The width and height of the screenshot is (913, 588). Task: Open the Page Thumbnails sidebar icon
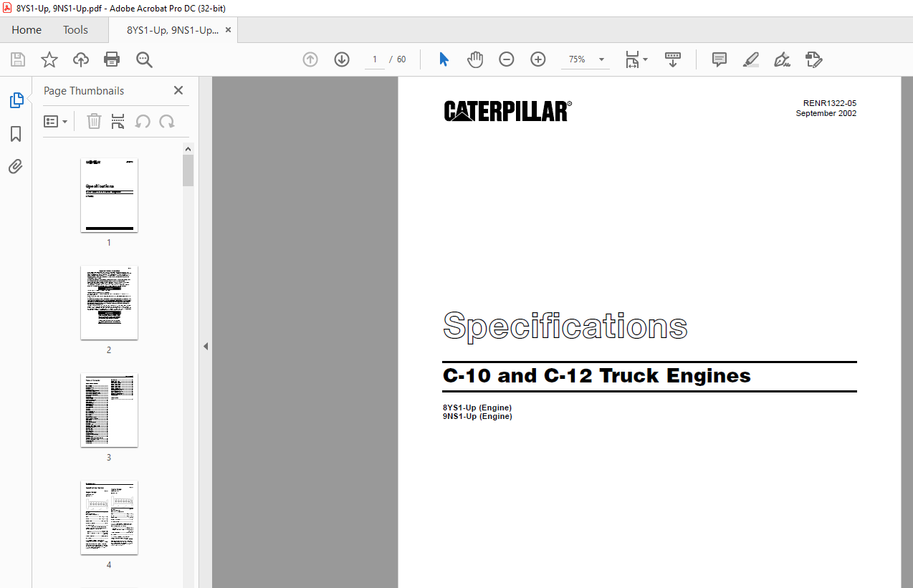tap(16, 101)
